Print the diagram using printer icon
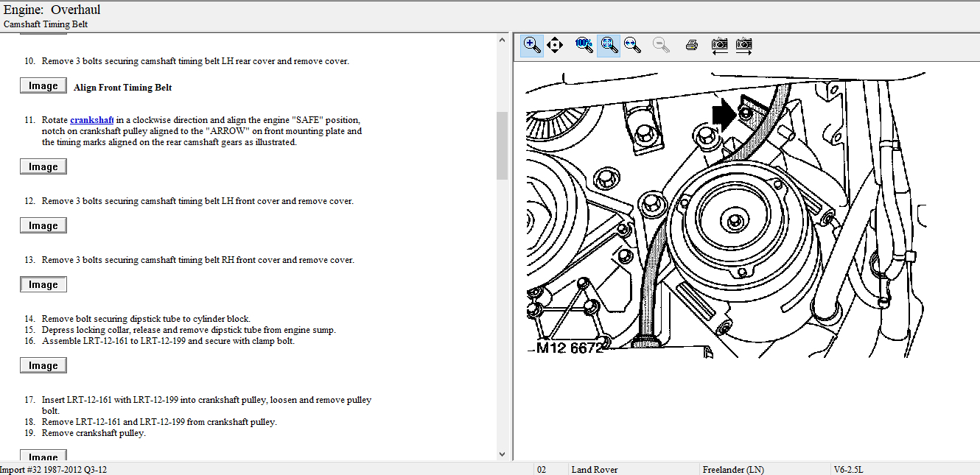980x475 pixels. coord(691,45)
